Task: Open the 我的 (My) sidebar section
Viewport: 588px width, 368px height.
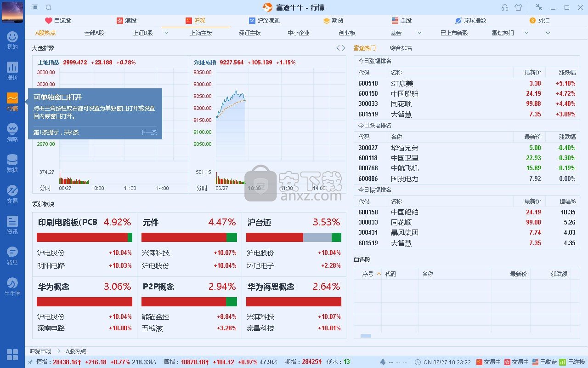Action: (x=12, y=40)
